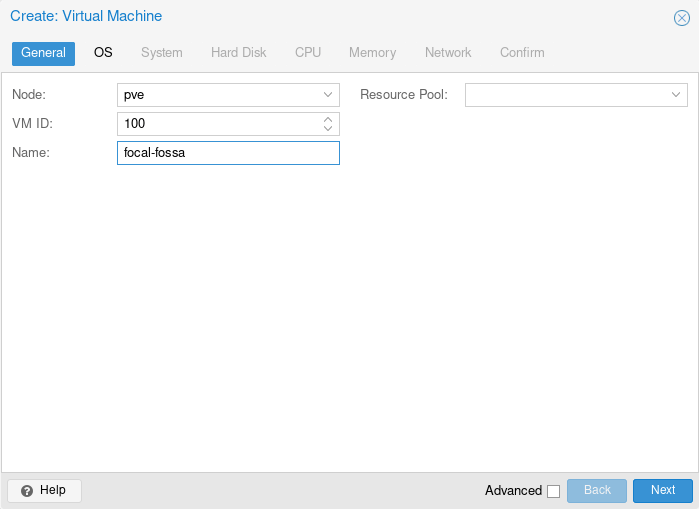The width and height of the screenshot is (699, 509).
Task: Select the Memory tab
Action: coord(372,52)
